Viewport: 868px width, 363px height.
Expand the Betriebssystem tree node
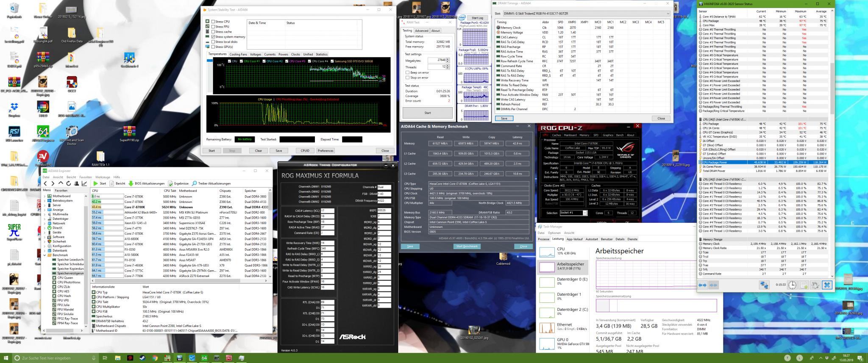45,201
